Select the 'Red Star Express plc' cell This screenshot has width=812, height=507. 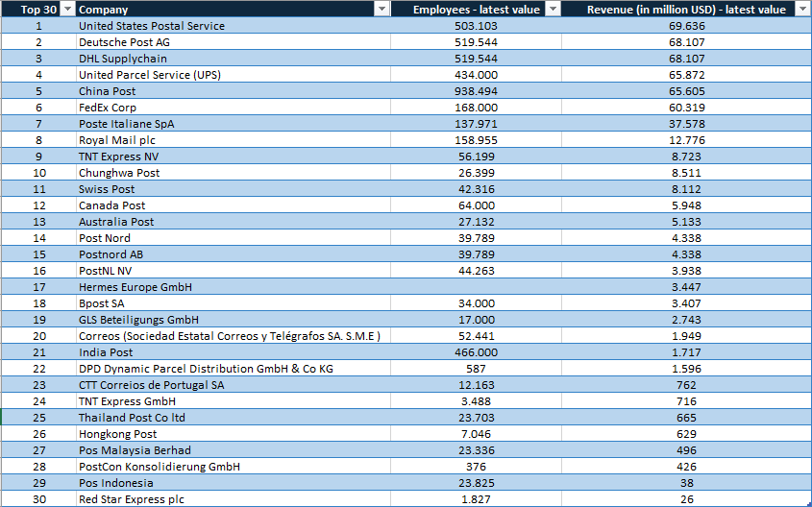[234, 498]
